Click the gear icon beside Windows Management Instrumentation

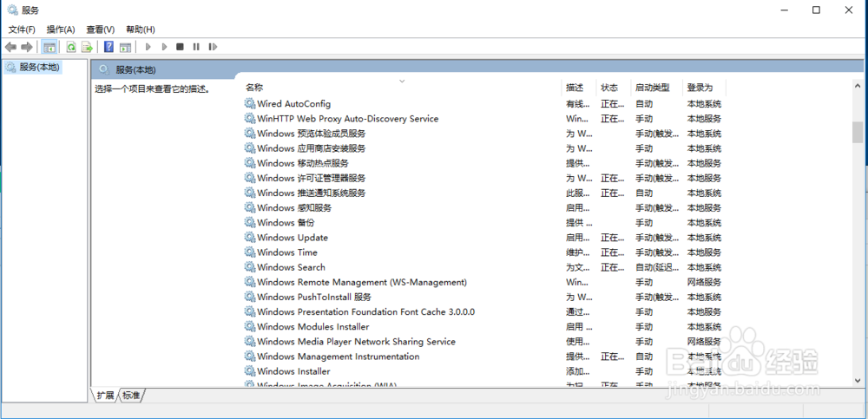[x=250, y=357]
